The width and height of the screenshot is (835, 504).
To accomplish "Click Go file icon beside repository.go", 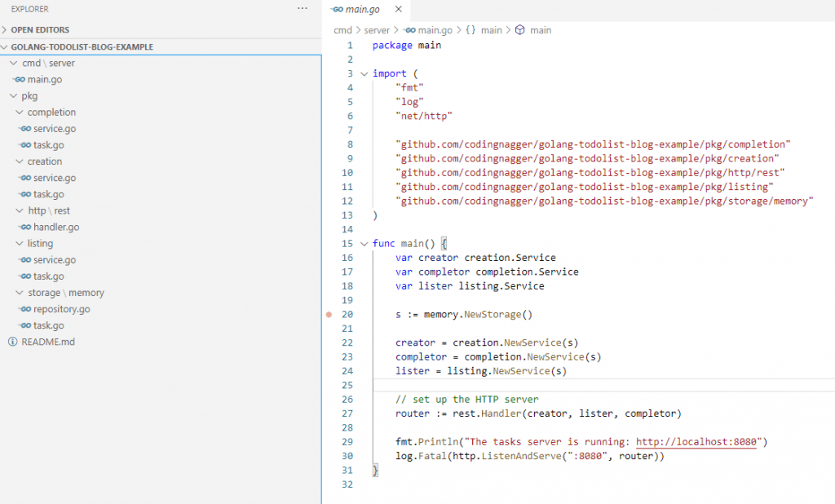I will 25,309.
